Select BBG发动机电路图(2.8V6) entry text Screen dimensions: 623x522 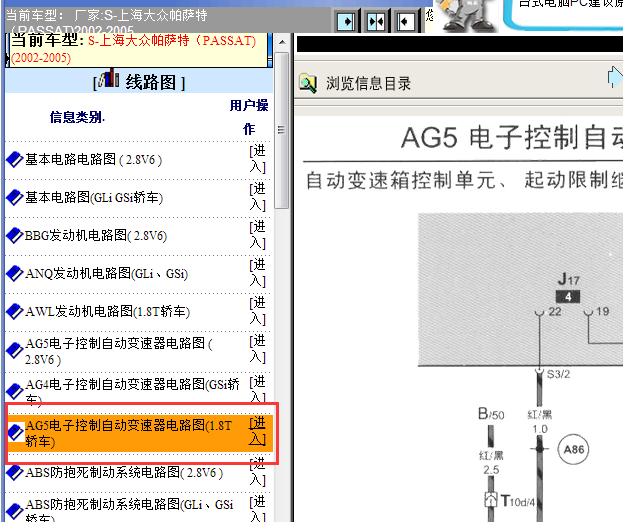point(96,235)
